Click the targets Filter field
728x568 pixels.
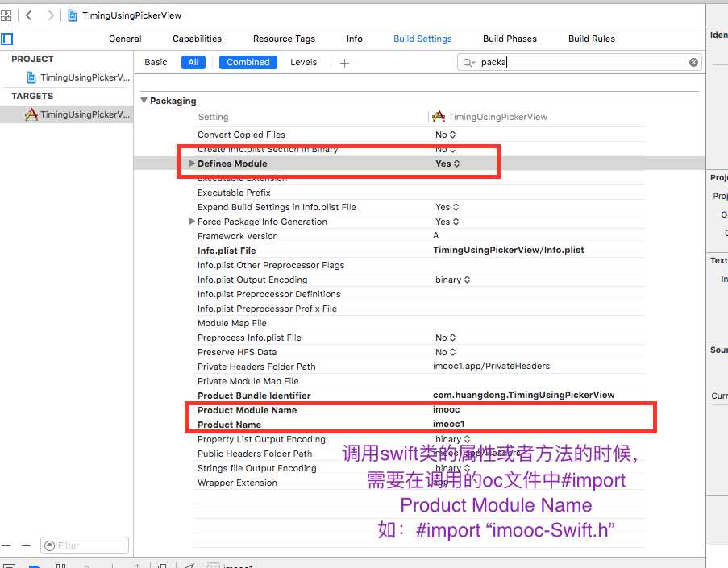click(x=85, y=545)
